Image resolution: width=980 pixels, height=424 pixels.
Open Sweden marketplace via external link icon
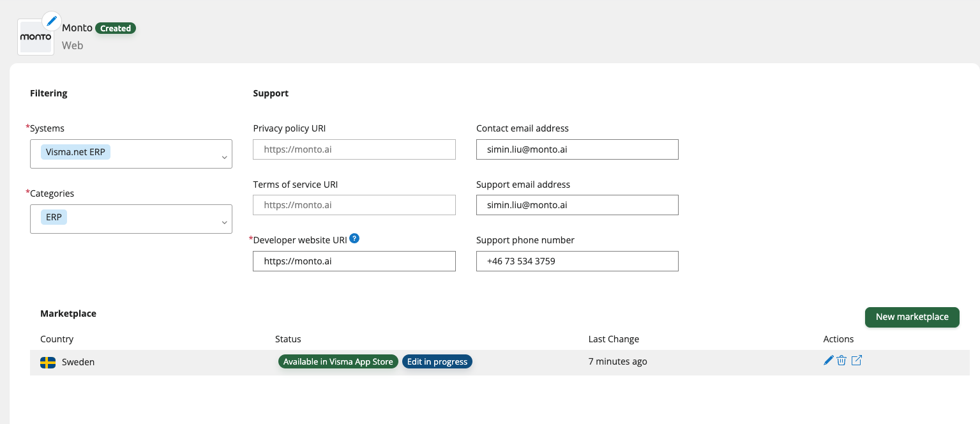pyautogui.click(x=857, y=361)
